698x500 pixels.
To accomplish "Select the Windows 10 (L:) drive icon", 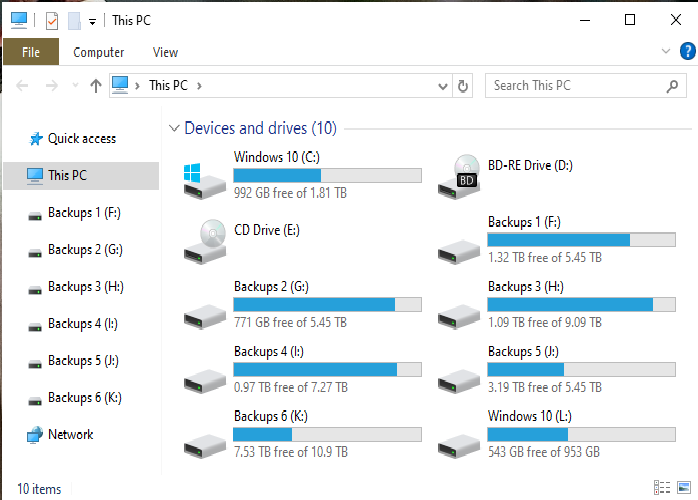I will (x=459, y=446).
